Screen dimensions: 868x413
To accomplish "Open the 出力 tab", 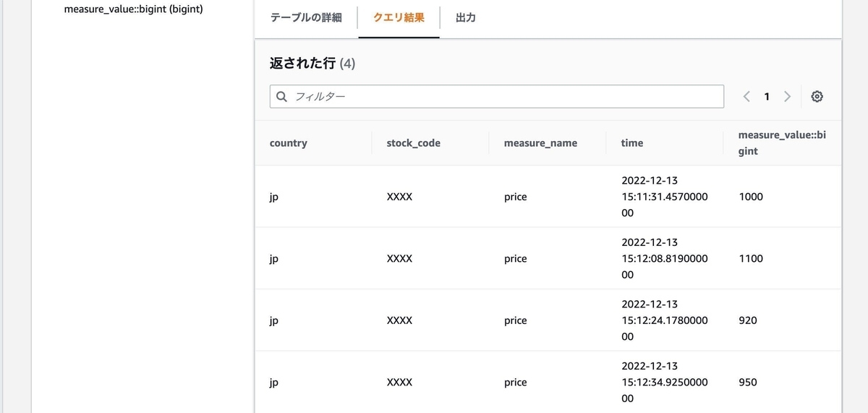I will (466, 17).
